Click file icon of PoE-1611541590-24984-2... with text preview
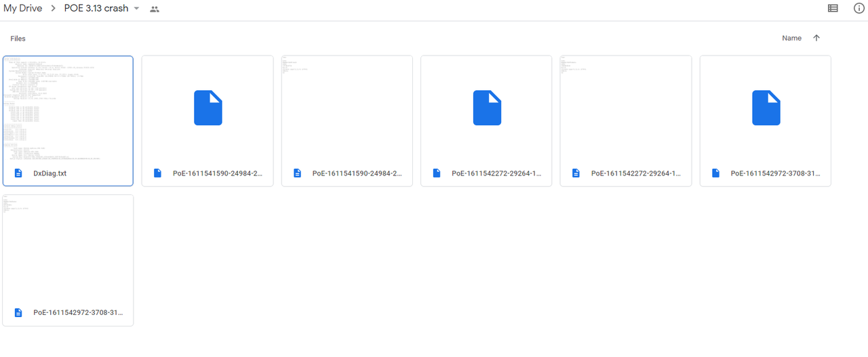868x357 pixels. 298,173
